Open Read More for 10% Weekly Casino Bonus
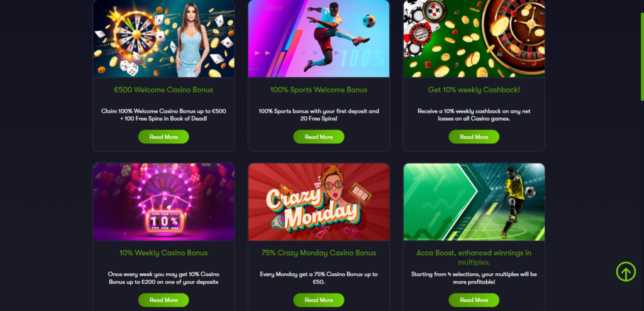Viewport: 644px width, 311px height. point(164,300)
